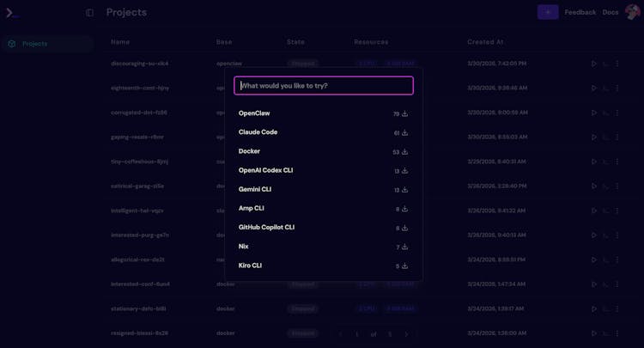Image resolution: width=644 pixels, height=348 pixels.
Task: Open three-dot menu for corrugated-dnt project
Action: click(617, 113)
